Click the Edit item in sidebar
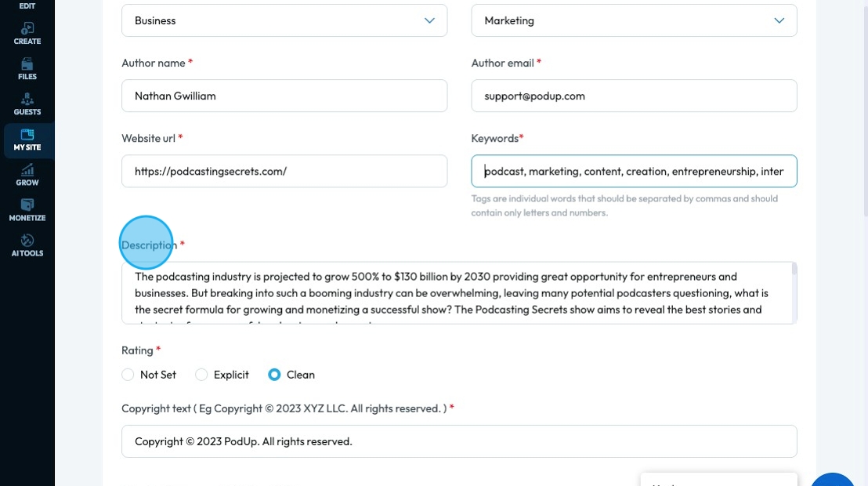Image resolution: width=868 pixels, height=486 pixels. pos(27,6)
